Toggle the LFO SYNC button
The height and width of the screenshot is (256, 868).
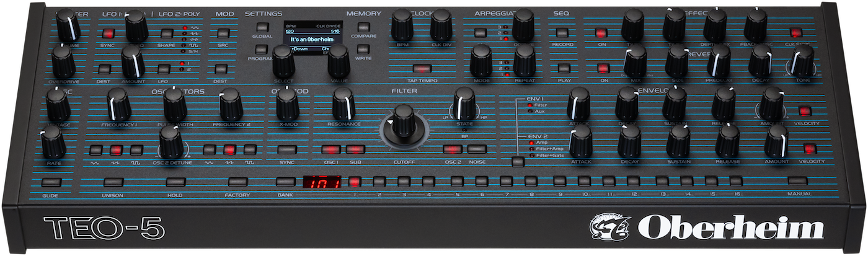(108, 33)
